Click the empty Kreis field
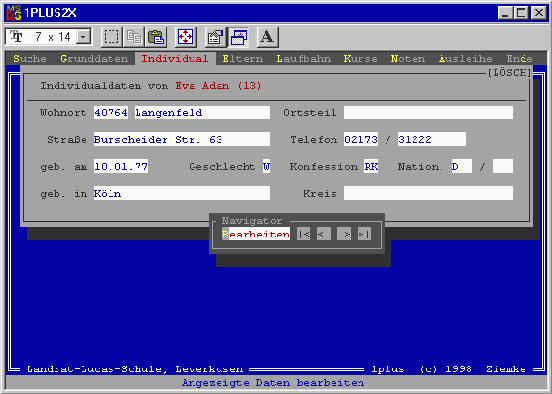The width and height of the screenshot is (552, 394). pos(428,193)
